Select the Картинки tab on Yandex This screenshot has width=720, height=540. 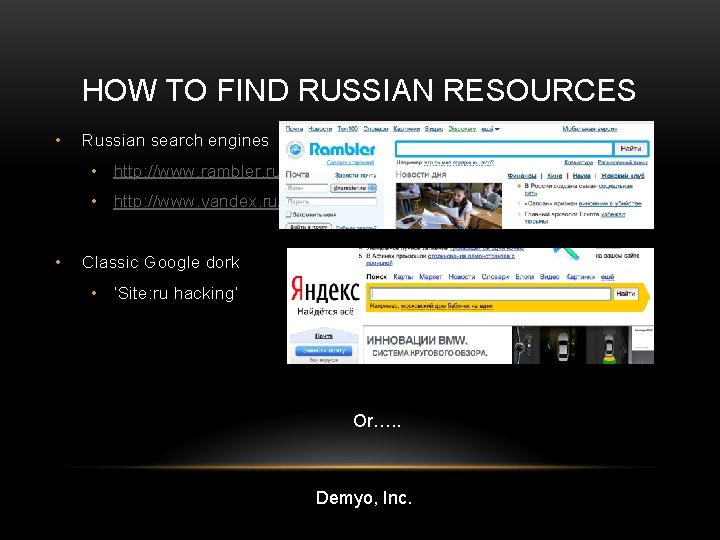click(x=580, y=276)
